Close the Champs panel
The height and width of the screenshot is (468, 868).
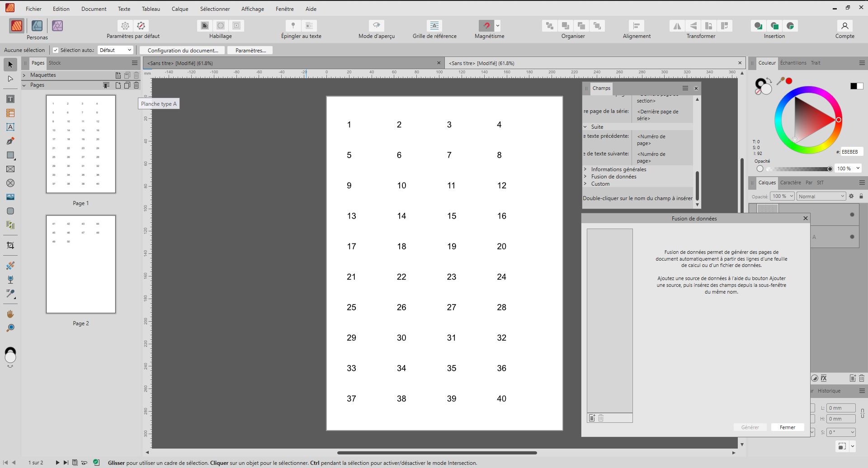(696, 88)
